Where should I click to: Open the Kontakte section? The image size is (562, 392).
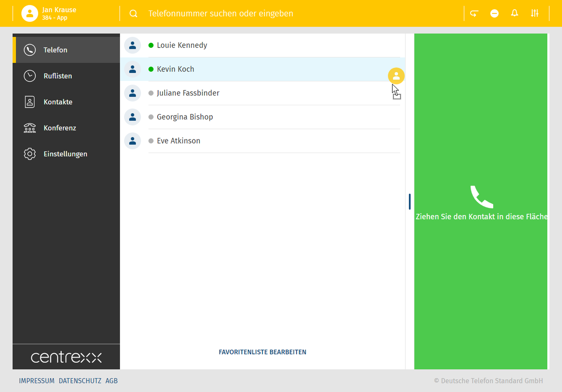(x=58, y=102)
